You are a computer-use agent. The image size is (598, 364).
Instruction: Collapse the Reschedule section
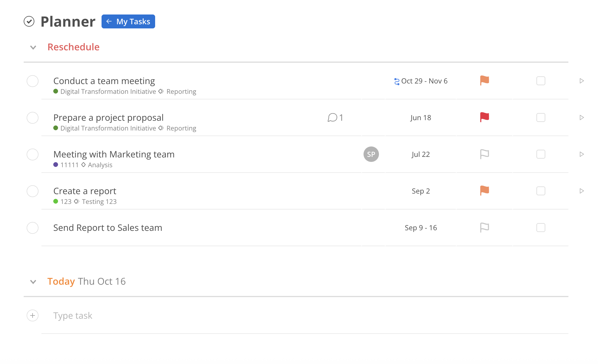33,47
